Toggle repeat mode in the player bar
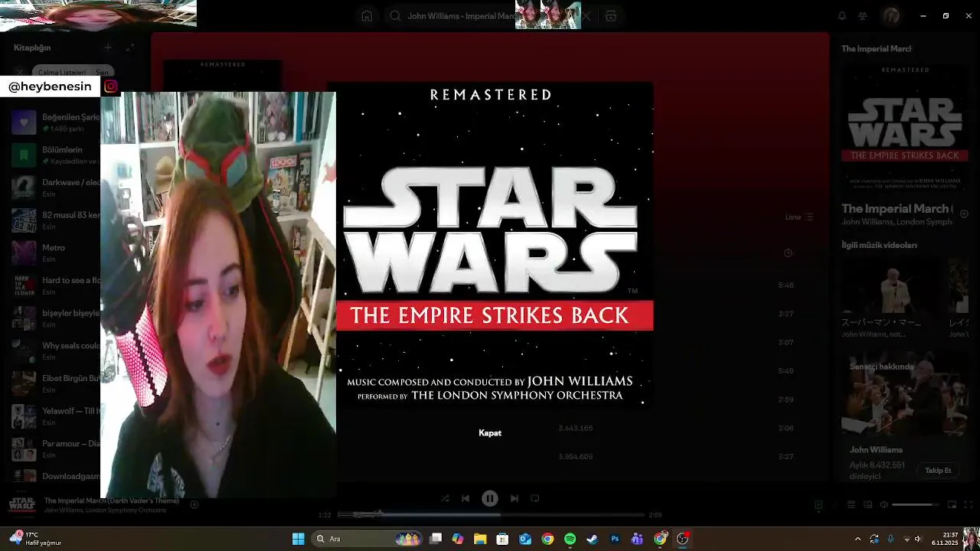The height and width of the screenshot is (551, 980). coord(535,498)
